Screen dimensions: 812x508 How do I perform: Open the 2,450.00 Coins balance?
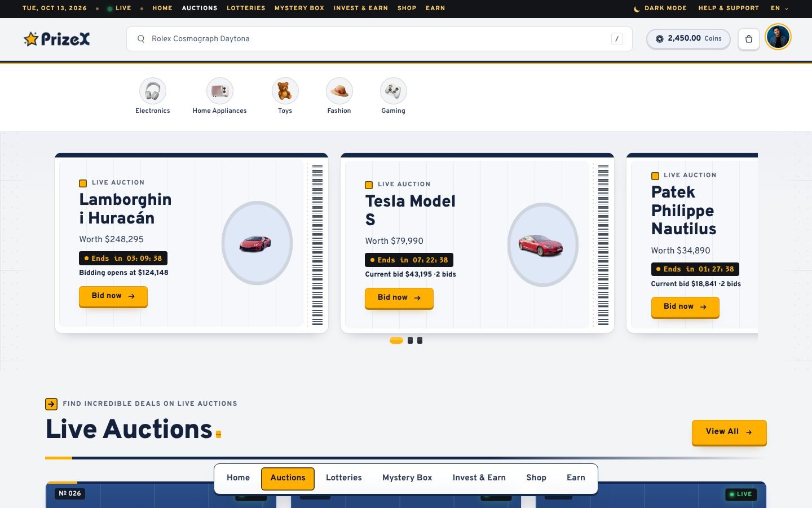(x=689, y=39)
